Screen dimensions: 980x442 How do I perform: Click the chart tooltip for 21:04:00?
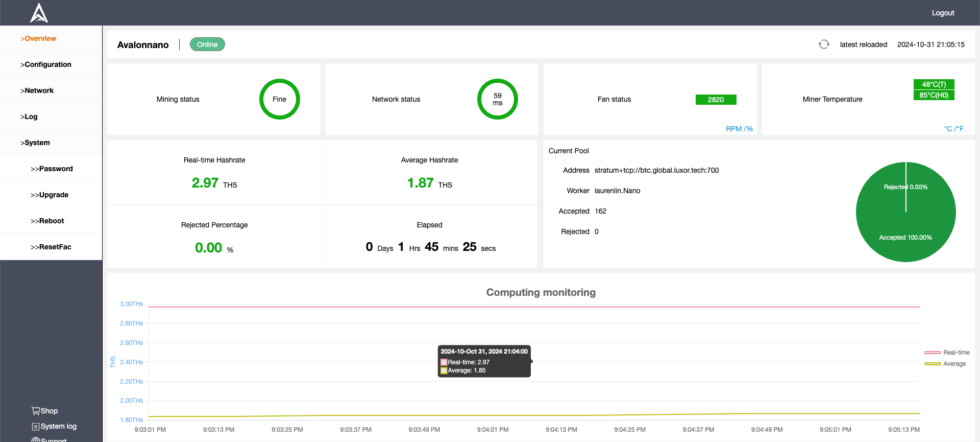[x=484, y=361]
